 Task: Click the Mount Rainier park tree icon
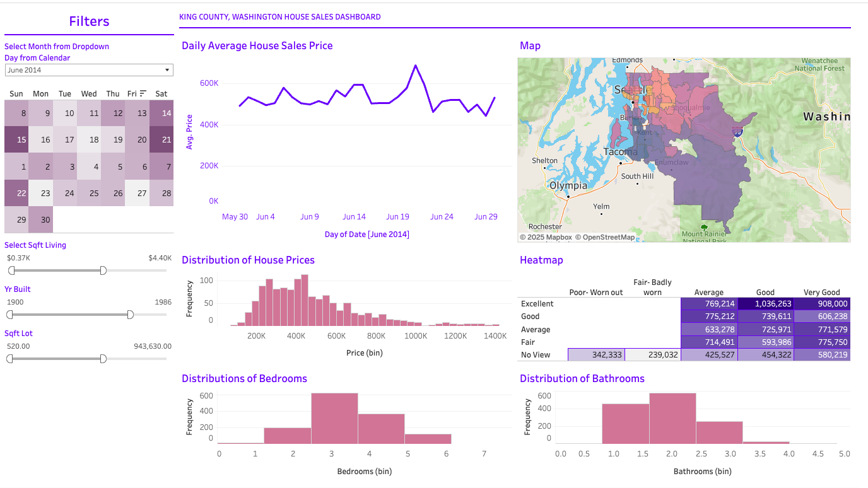point(704,227)
